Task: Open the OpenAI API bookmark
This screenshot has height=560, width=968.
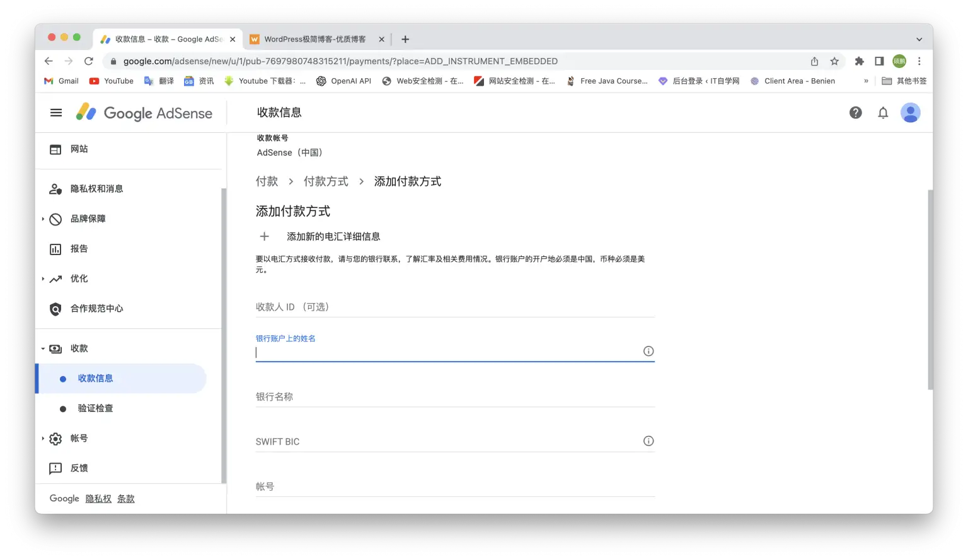Action: [343, 81]
